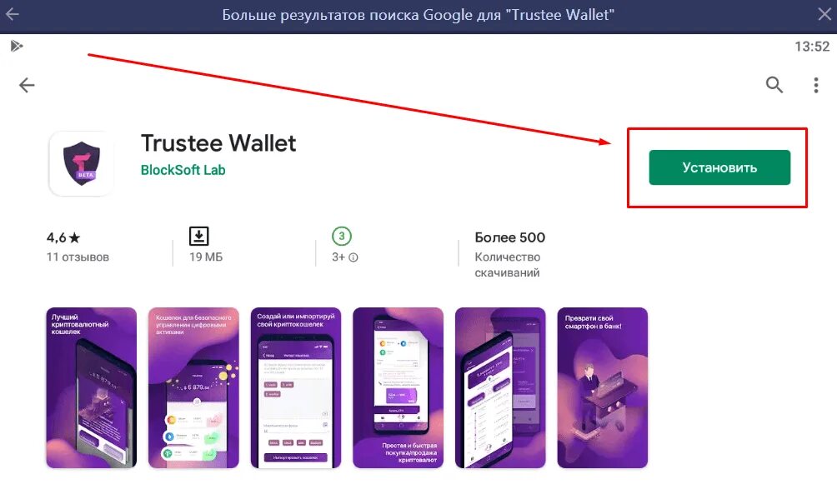
Task: Open the BlockSoft Lab developer link
Action: point(183,170)
